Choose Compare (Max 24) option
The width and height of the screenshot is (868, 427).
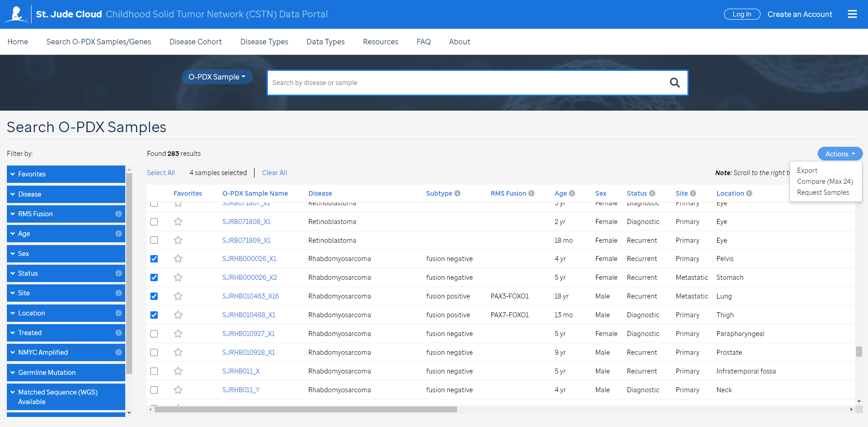pyautogui.click(x=825, y=181)
